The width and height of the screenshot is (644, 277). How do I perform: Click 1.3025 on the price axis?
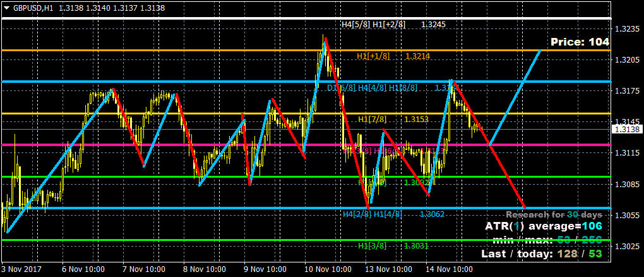(626, 246)
